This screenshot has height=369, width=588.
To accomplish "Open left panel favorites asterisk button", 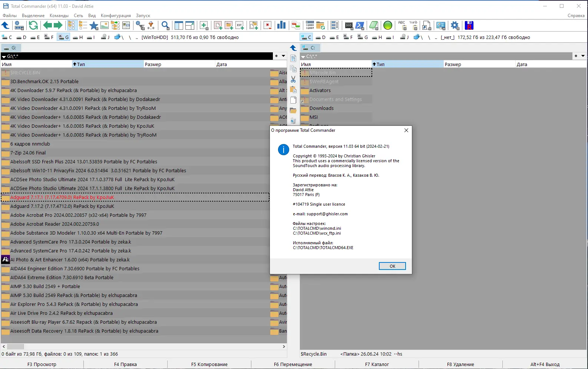I will (x=277, y=56).
